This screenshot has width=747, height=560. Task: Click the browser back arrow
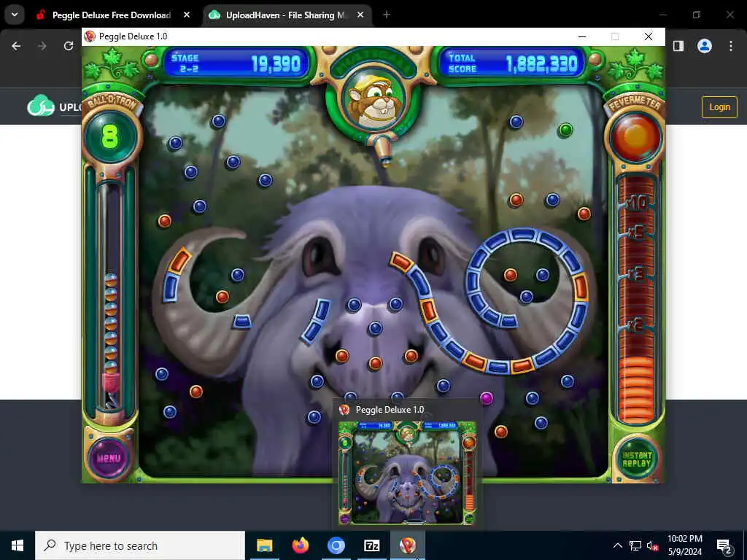tap(16, 46)
